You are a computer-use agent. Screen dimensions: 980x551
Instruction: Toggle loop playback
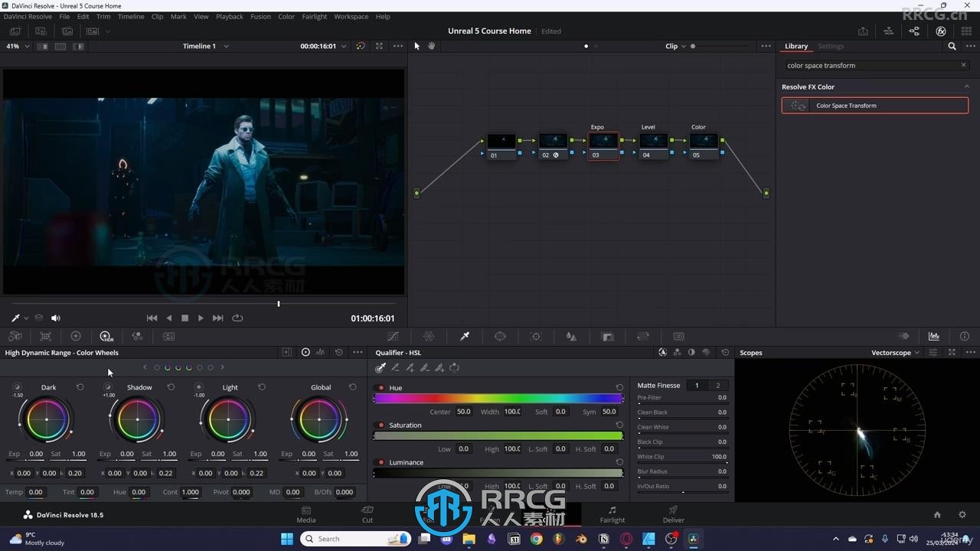[237, 318]
